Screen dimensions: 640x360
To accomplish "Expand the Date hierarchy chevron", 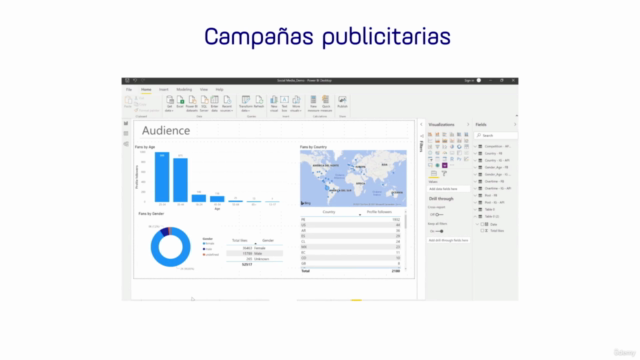I will [477, 224].
